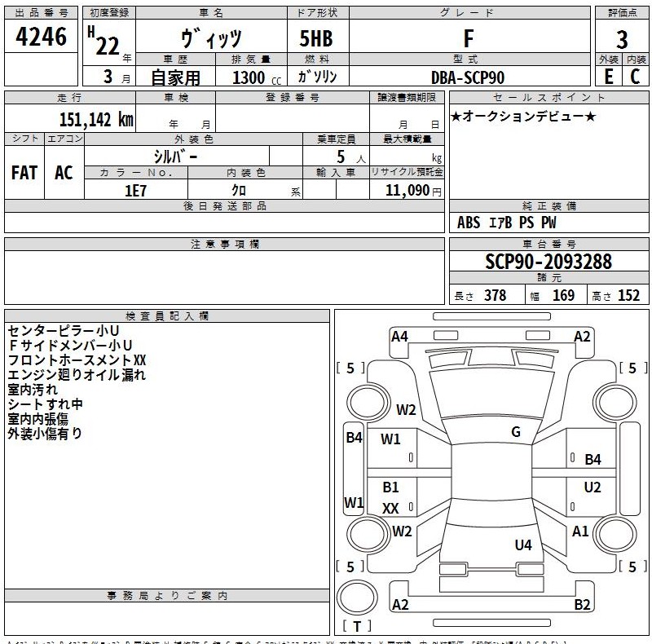652x644 pixels.
Task: Select the 注意事項欄 header
Action: (x=225, y=245)
